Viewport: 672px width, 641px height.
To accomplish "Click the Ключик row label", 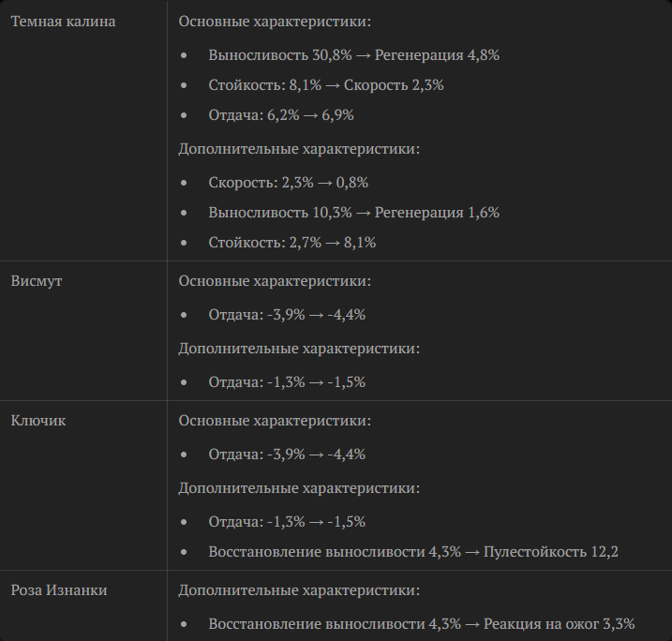I will (38, 421).
